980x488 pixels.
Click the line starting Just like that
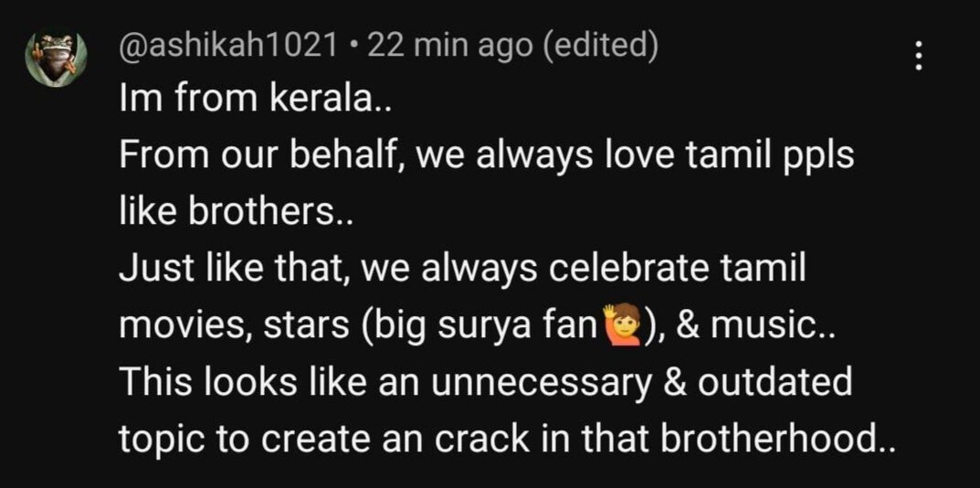462,271
